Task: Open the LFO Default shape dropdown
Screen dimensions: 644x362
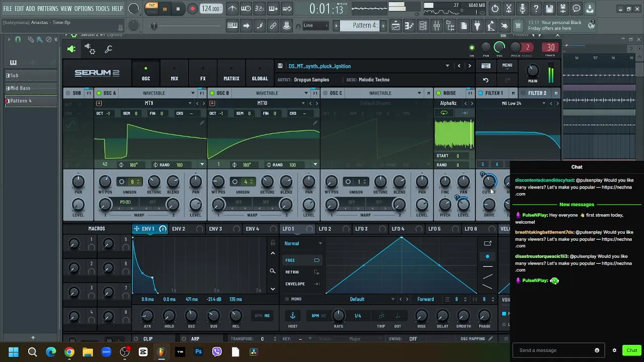Action: tap(361, 299)
